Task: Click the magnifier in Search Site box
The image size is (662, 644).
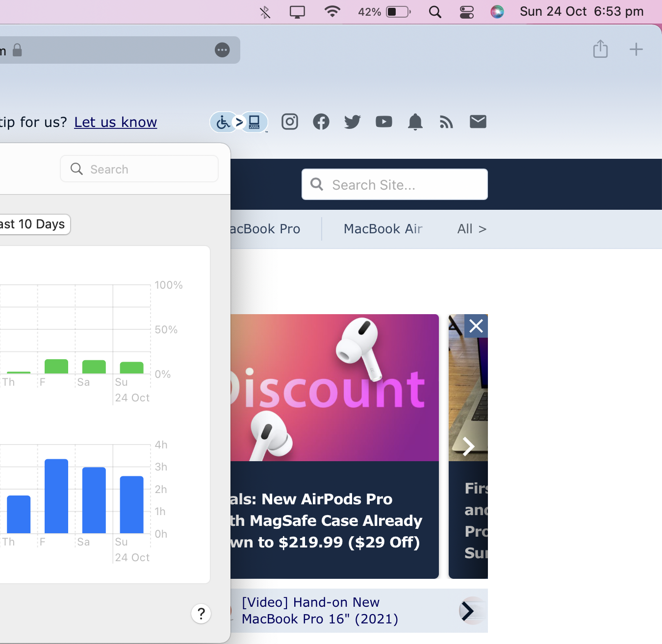Action: click(317, 184)
